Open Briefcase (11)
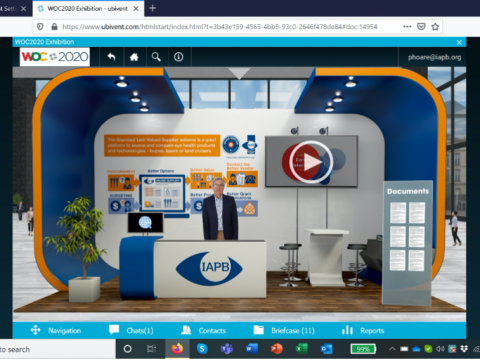Viewport: 480px width, 360px height. pos(284,330)
